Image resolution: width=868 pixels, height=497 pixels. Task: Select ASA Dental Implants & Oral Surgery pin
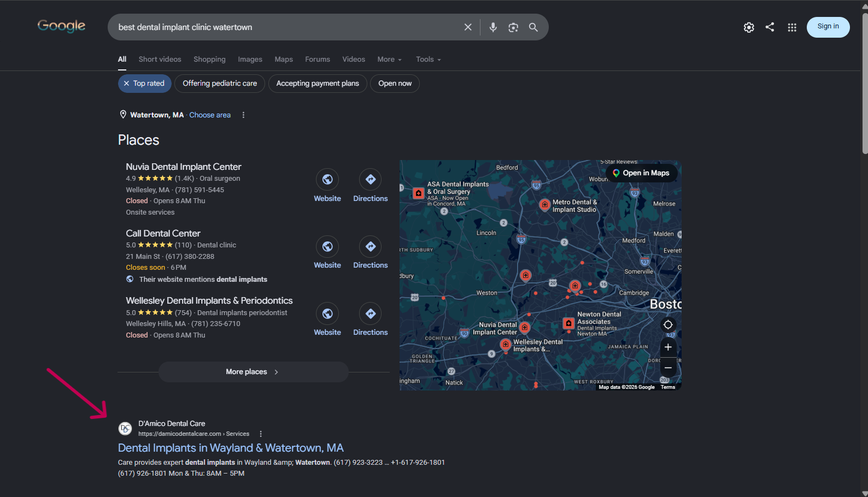coord(419,193)
